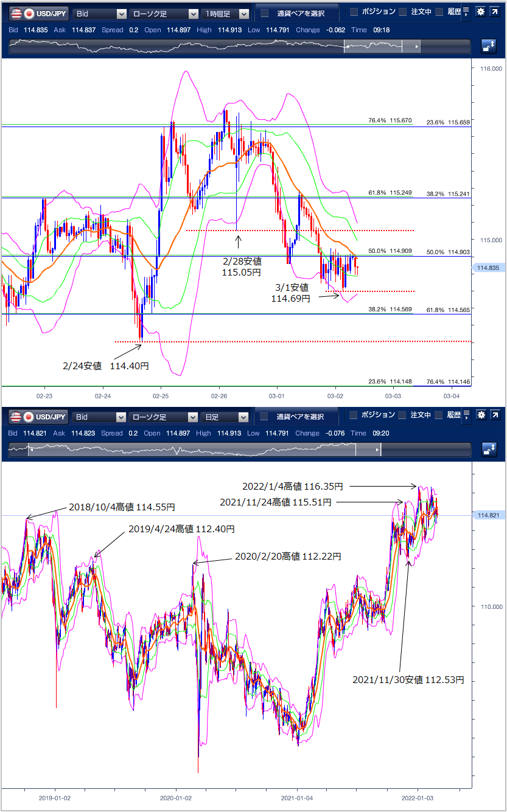The width and height of the screenshot is (507, 812).
Task: Check the currency pair select box in bottom chart
Action: click(264, 417)
